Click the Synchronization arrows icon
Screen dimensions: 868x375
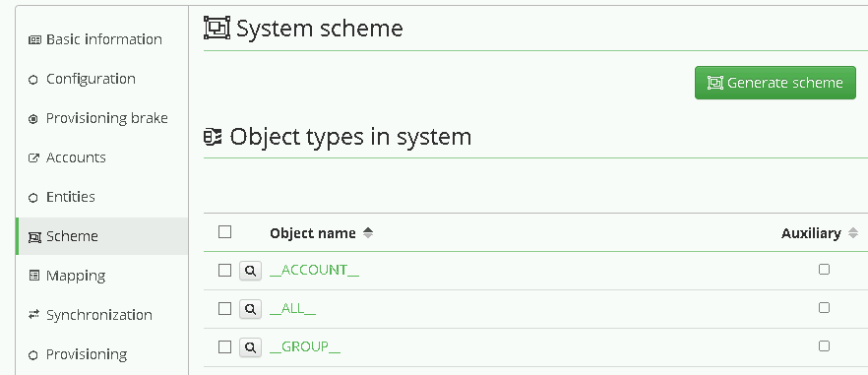point(34,315)
